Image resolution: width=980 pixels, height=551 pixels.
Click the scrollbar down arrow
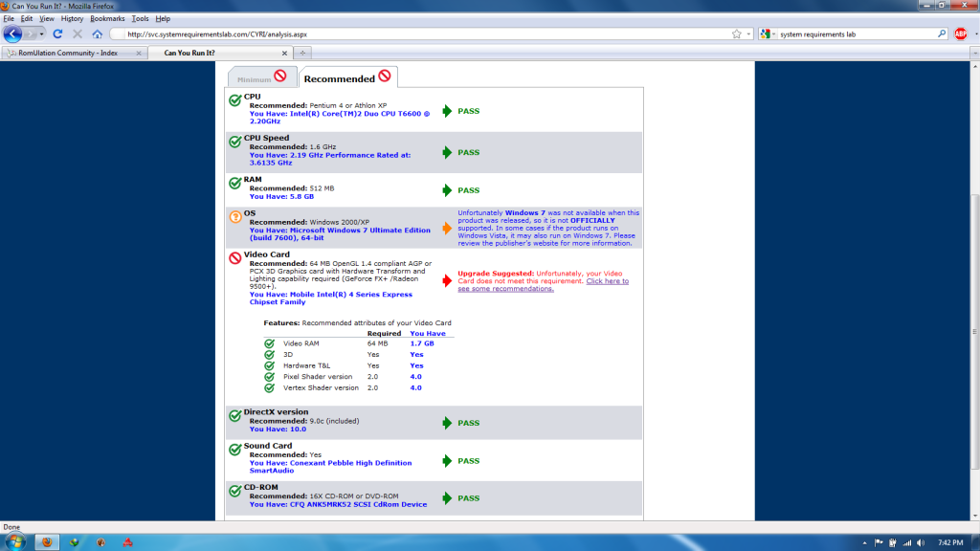(x=975, y=516)
